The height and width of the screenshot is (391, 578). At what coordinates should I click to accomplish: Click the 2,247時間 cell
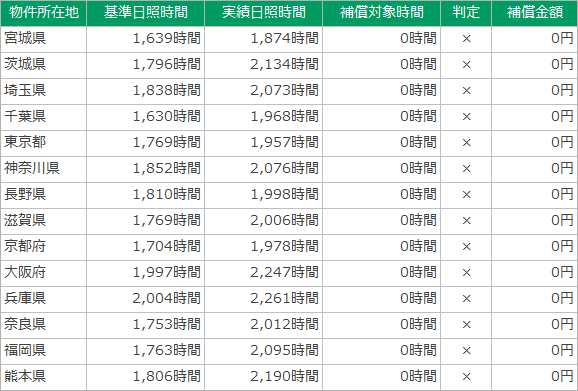pos(264,273)
